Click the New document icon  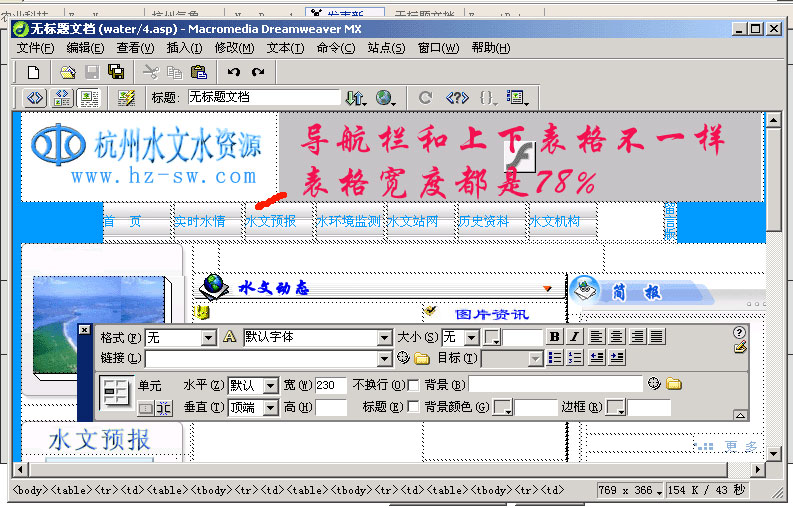33,72
